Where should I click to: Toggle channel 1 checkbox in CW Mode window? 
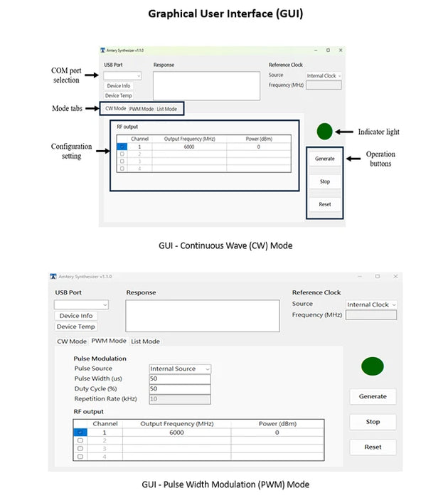tap(122, 147)
